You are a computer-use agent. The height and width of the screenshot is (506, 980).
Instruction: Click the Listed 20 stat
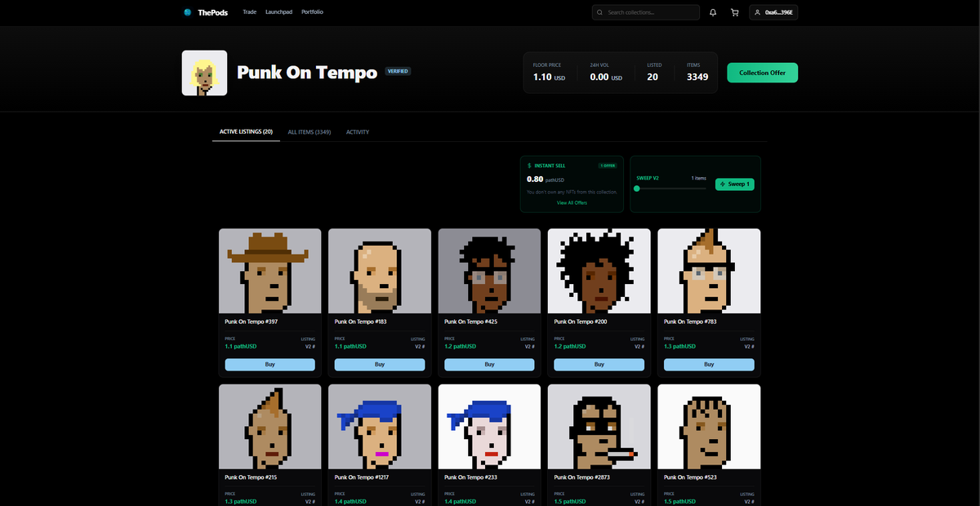[653, 73]
